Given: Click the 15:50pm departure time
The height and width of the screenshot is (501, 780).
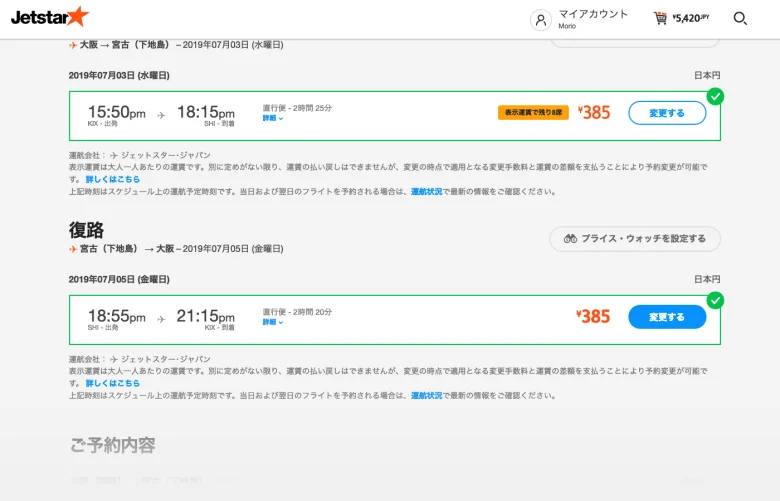Looking at the screenshot, I should (116, 112).
